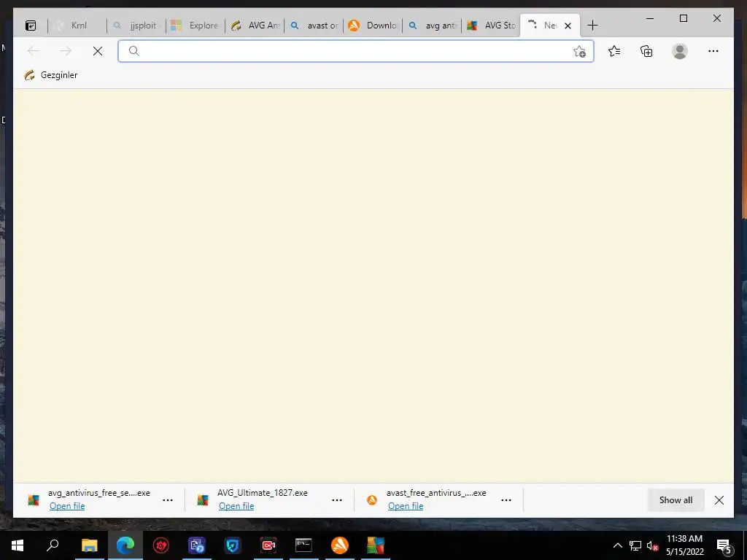Open the profile account icon
The height and width of the screenshot is (560, 747).
(680, 51)
